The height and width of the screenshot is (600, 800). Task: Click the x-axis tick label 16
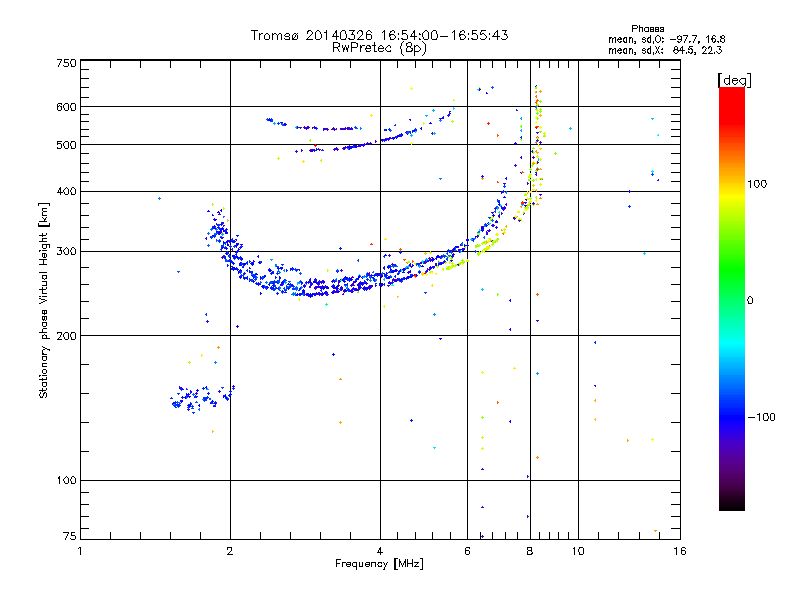680,551
